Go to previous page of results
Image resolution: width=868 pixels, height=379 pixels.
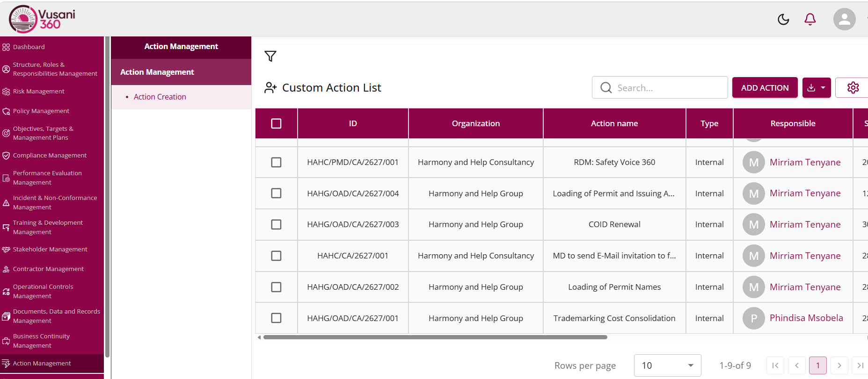click(x=796, y=365)
